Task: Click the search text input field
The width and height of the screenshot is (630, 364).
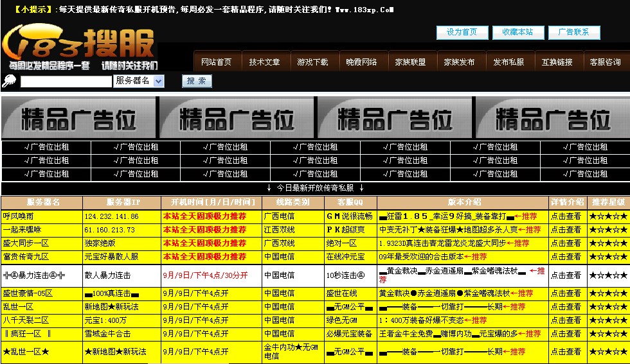Action: tap(66, 82)
